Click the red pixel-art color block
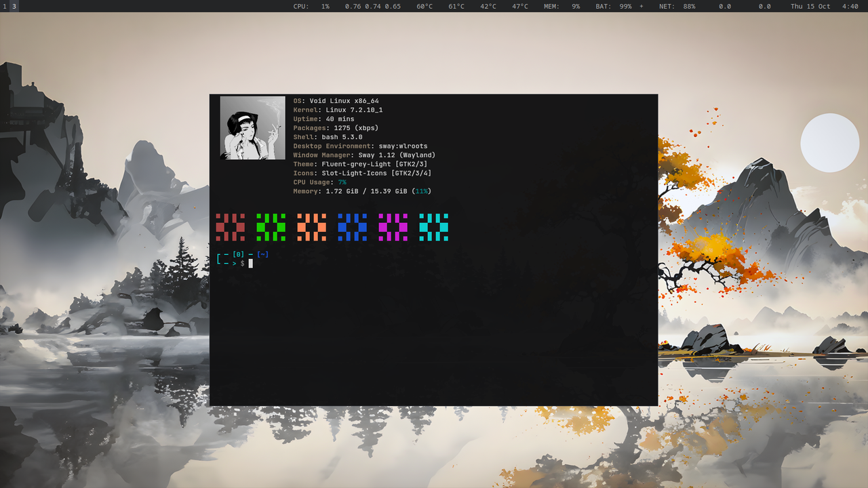868x488 pixels. click(230, 227)
